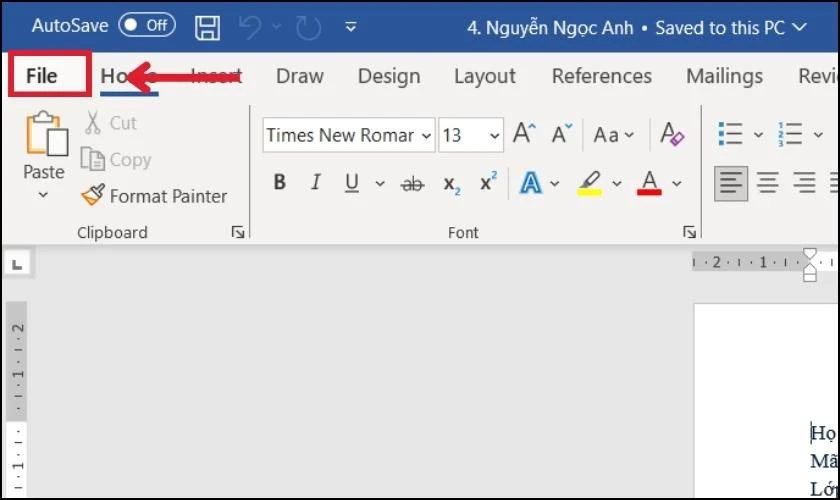Click the Format Painter button
Image resolution: width=840 pixels, height=500 pixels.
click(154, 196)
